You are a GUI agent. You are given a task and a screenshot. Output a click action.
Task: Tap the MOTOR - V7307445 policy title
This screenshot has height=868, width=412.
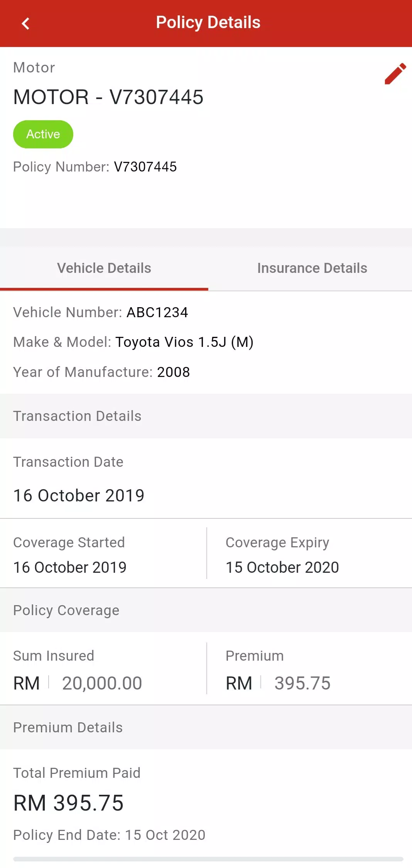[108, 97]
